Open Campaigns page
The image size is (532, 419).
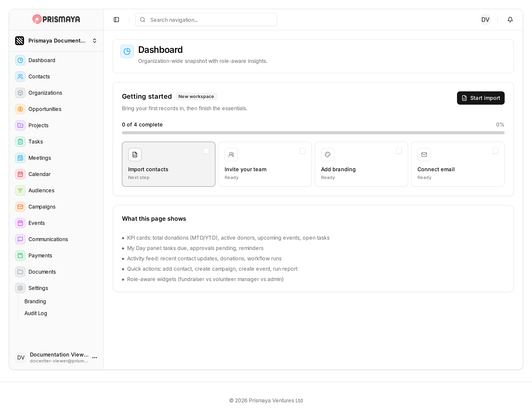[56, 207]
